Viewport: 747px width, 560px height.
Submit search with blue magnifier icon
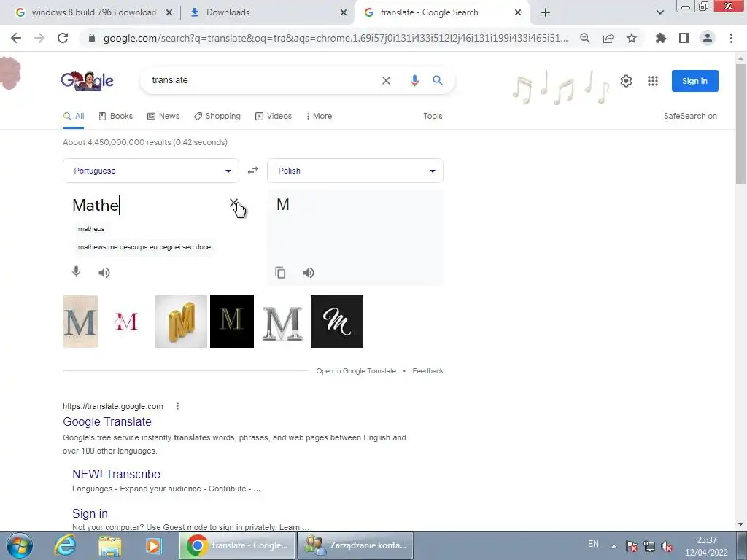[x=438, y=80]
